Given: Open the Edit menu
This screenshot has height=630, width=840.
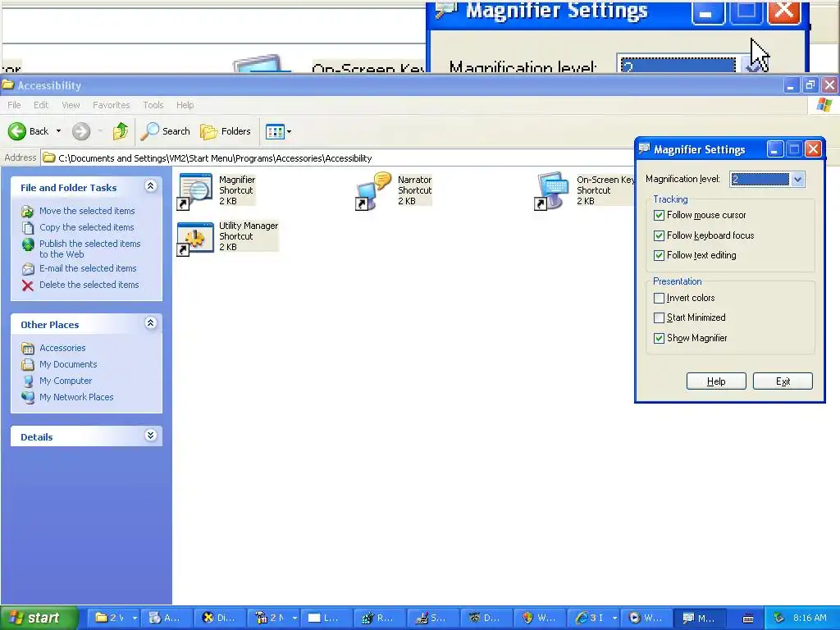Looking at the screenshot, I should [41, 105].
